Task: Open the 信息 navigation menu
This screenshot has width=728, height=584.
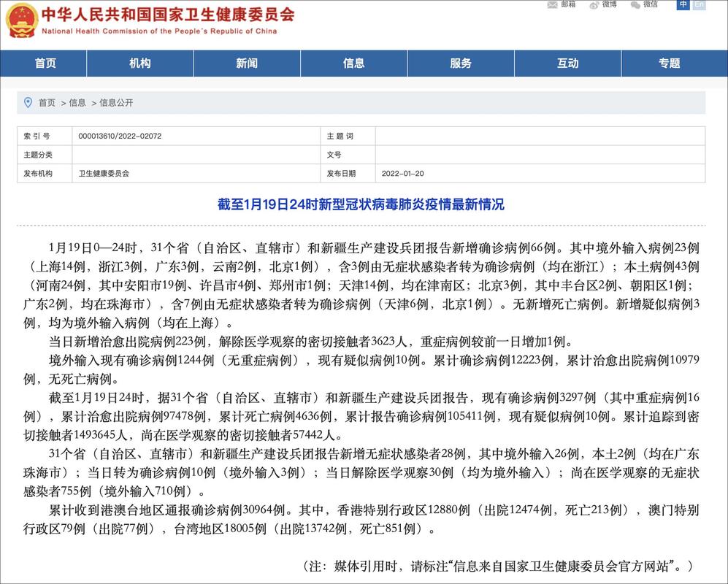Action: tap(353, 64)
